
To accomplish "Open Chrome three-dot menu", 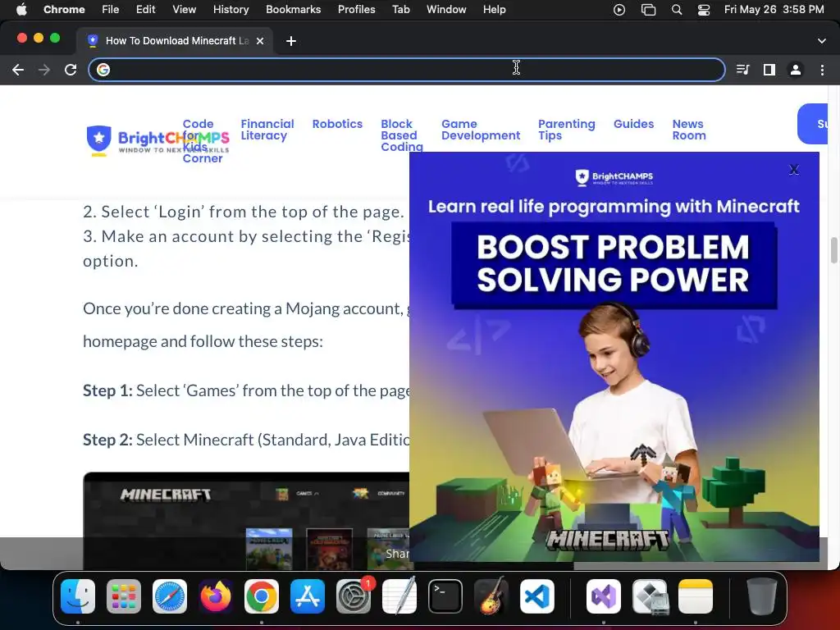I will (822, 70).
